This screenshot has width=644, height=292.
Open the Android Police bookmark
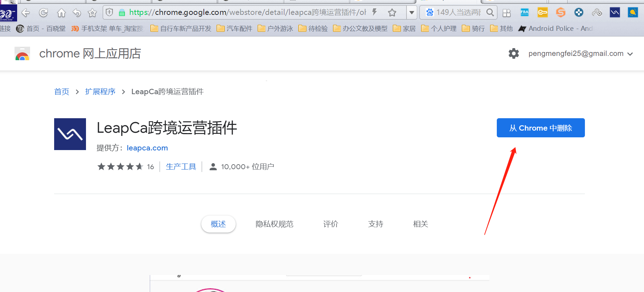coord(556,29)
